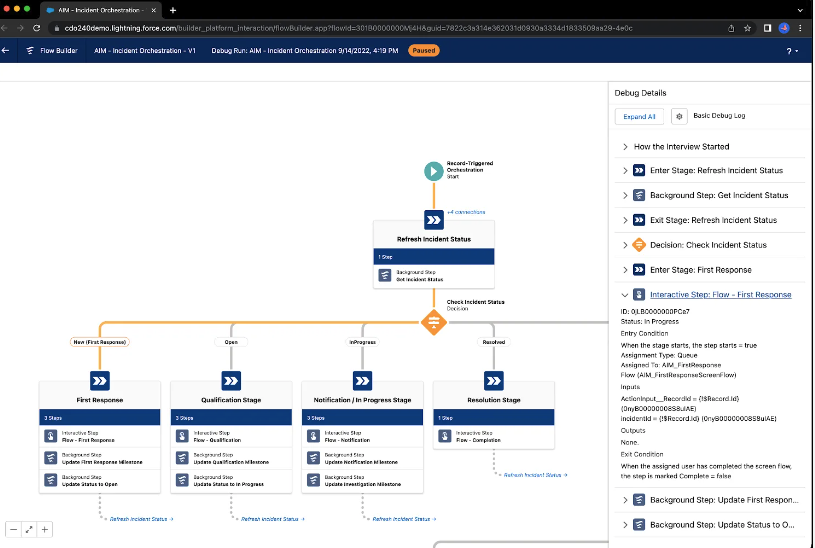Expand Decision: Check Incident Status

625,245
